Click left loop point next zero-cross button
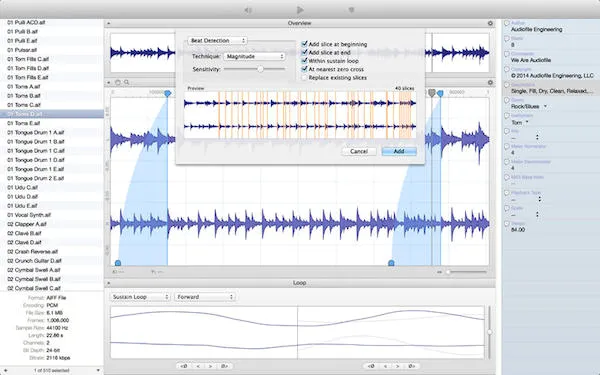This screenshot has height=375, width=600. (225, 366)
